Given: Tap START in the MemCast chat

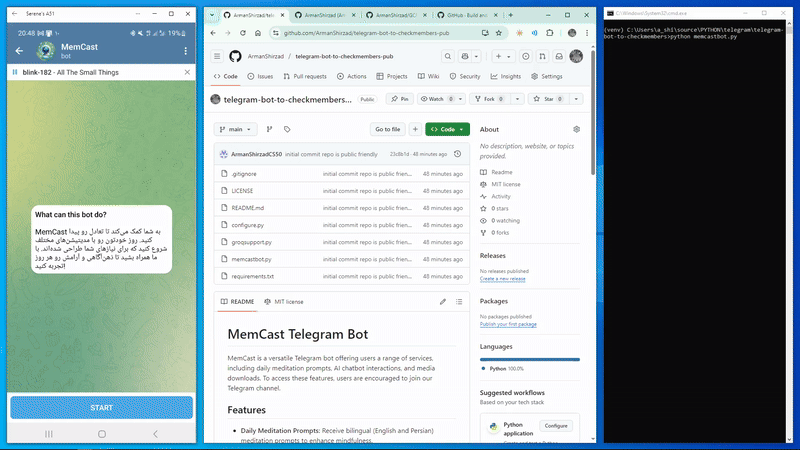Looking at the screenshot, I should pos(102,408).
